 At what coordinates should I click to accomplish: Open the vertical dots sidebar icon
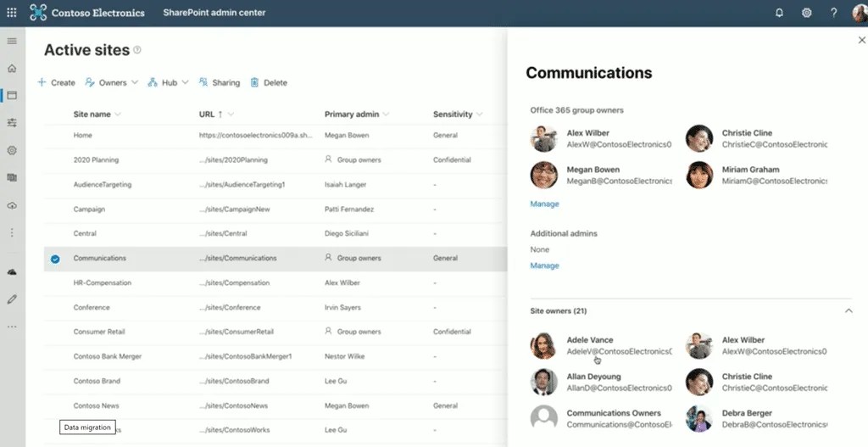tap(12, 232)
